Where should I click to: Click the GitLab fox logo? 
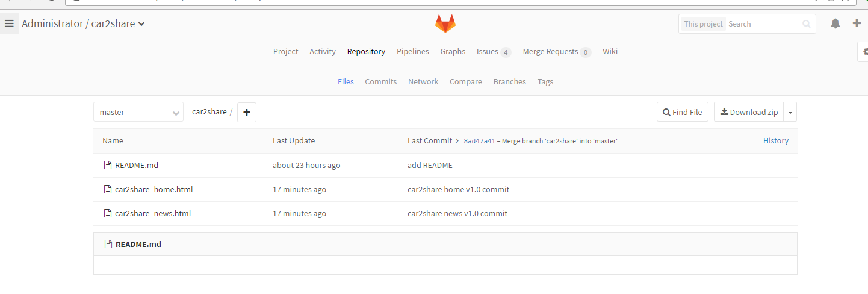pyautogui.click(x=445, y=24)
